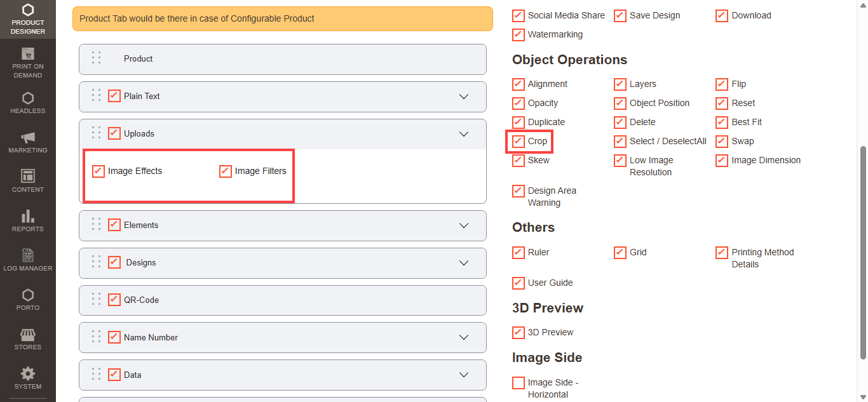Viewport: 868px width, 402px height.
Task: Disable the Crop checkbox
Action: point(519,141)
